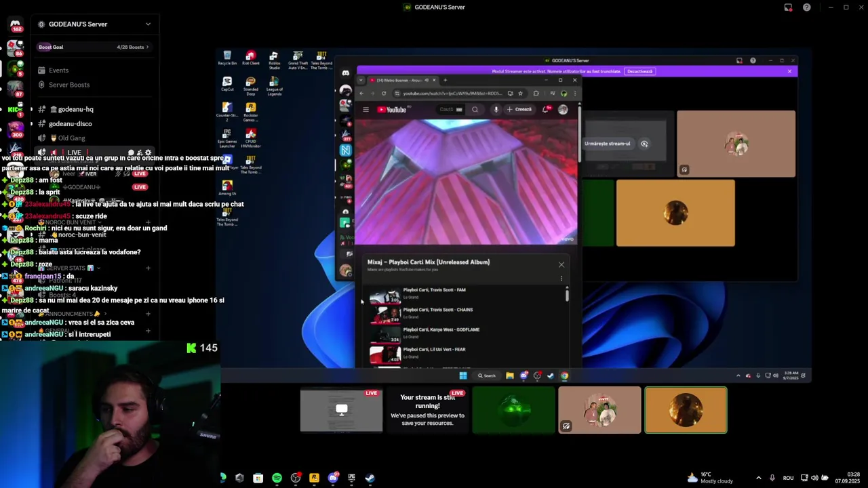Click the YouTube logo home link
This screenshot has height=488, width=868.
coord(392,110)
